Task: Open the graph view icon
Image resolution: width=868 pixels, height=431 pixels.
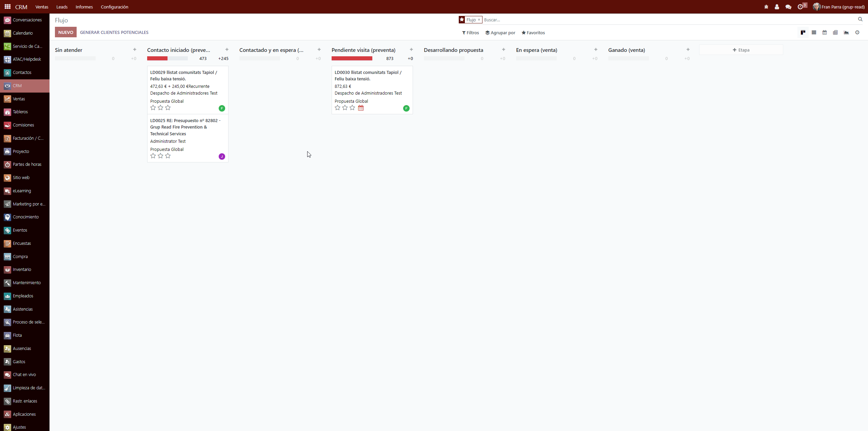Action: coord(846,33)
